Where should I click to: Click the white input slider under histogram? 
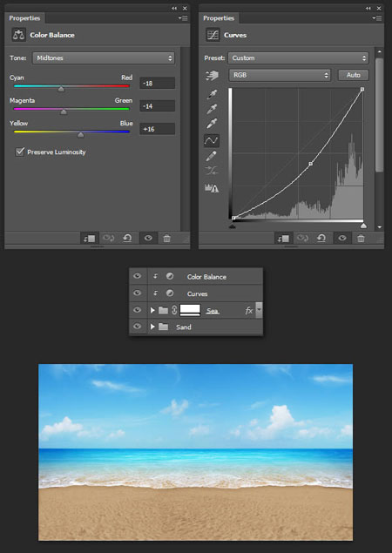click(363, 226)
